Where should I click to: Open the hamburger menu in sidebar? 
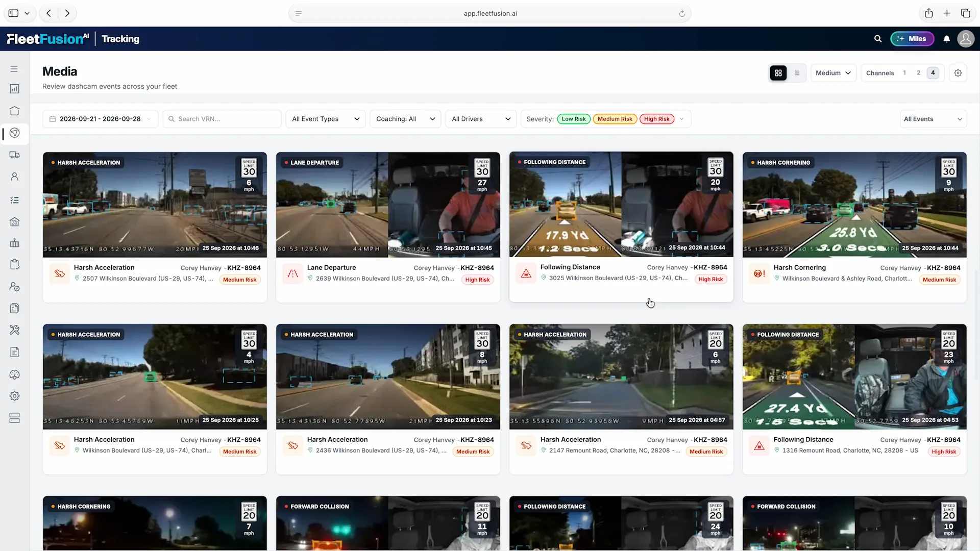(x=14, y=69)
